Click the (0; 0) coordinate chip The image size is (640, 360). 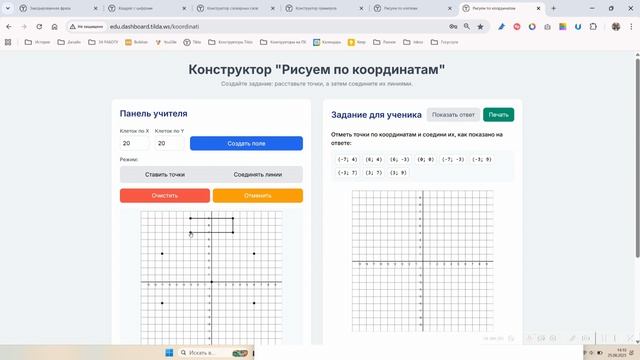click(x=425, y=159)
